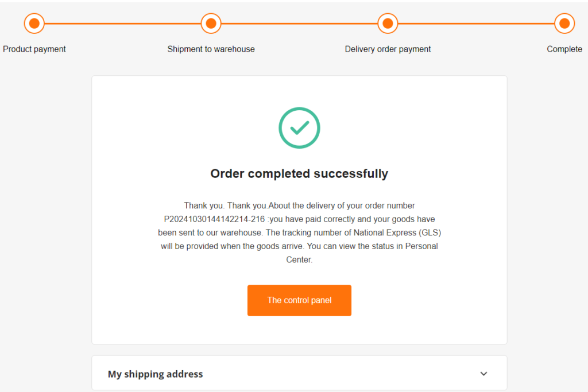The width and height of the screenshot is (588, 392).
Task: Open The control panel button
Action: [x=299, y=300]
